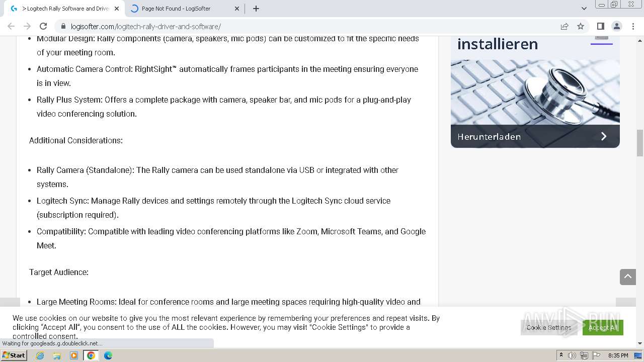
Task: Open a new tab
Action: coord(256,9)
